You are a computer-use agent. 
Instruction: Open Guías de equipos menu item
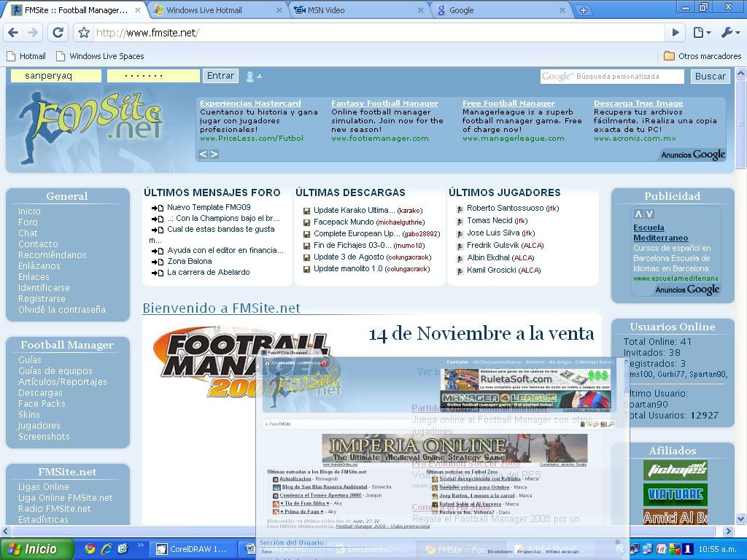pos(55,370)
